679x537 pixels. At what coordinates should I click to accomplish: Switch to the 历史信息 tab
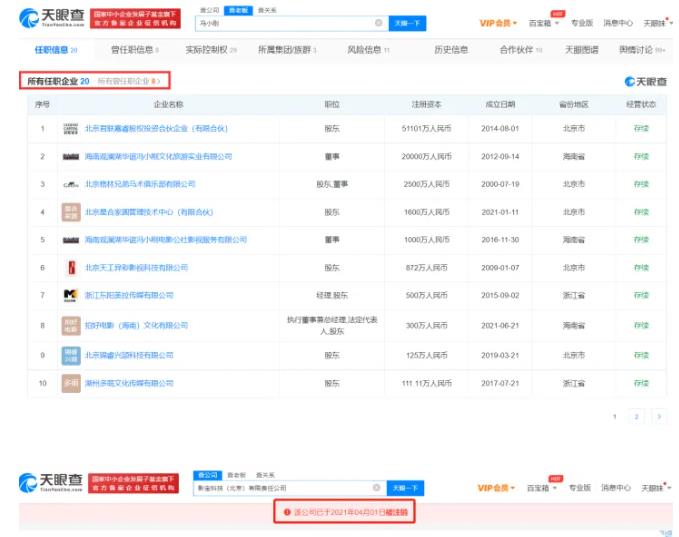(451, 50)
